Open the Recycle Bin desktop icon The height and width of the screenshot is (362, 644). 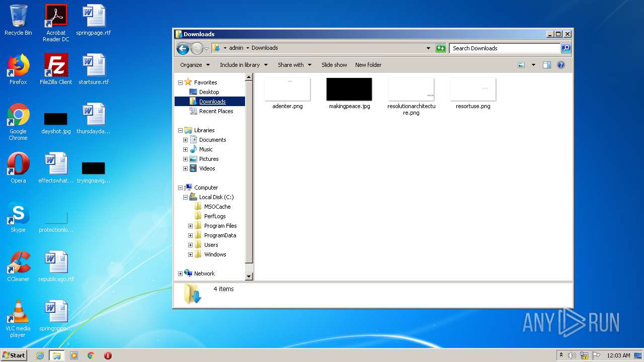[x=18, y=20]
